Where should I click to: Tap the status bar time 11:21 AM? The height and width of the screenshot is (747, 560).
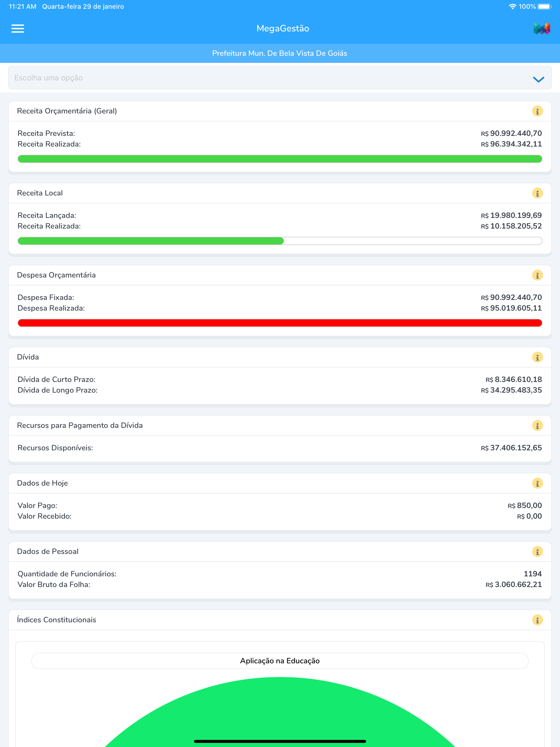23,6
